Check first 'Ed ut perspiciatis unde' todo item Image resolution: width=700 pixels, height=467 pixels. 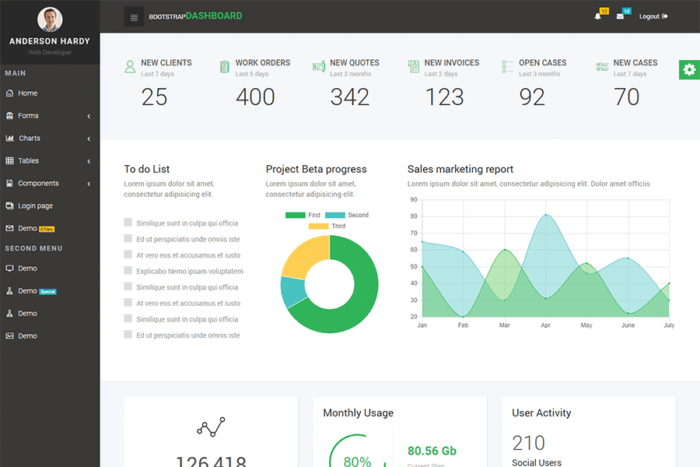[x=128, y=238]
